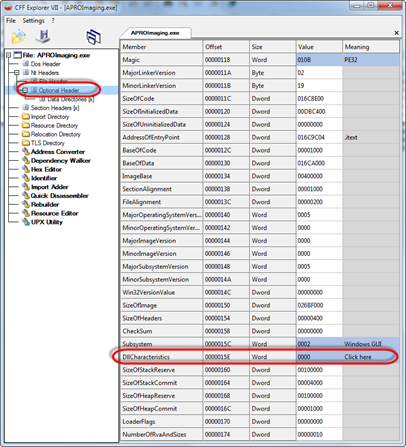Click the Section Headers node icon

[26, 107]
